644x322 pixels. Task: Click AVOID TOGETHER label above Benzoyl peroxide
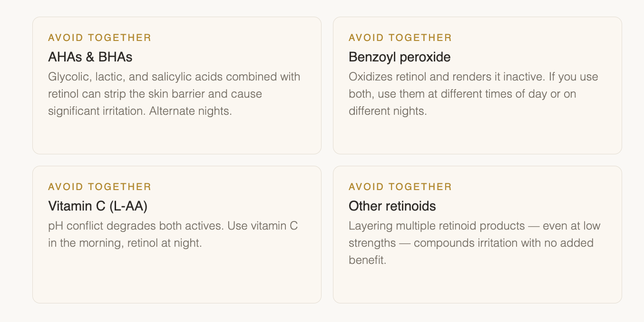[x=400, y=38]
